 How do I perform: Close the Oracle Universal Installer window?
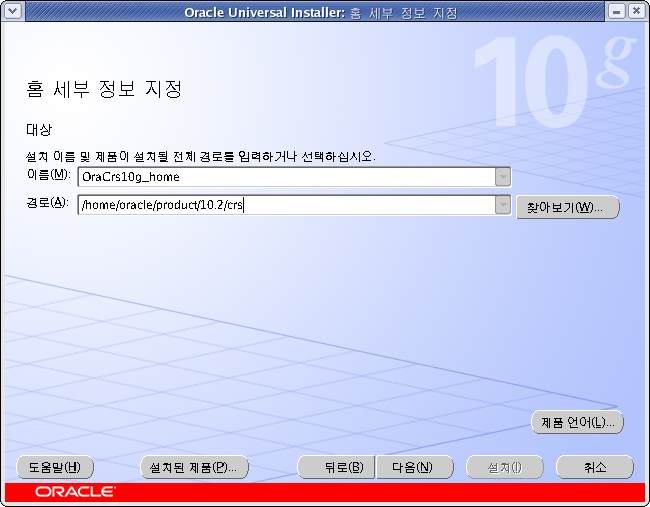tap(635, 11)
